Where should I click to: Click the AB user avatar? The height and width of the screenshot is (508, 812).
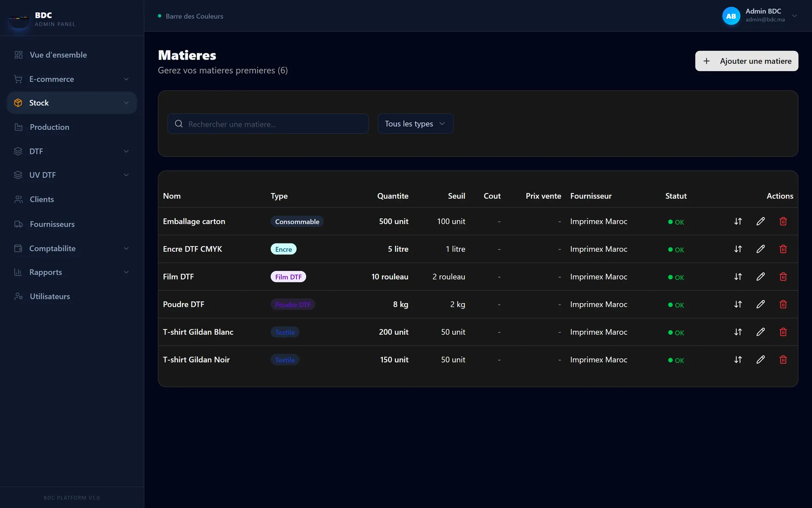click(x=731, y=16)
